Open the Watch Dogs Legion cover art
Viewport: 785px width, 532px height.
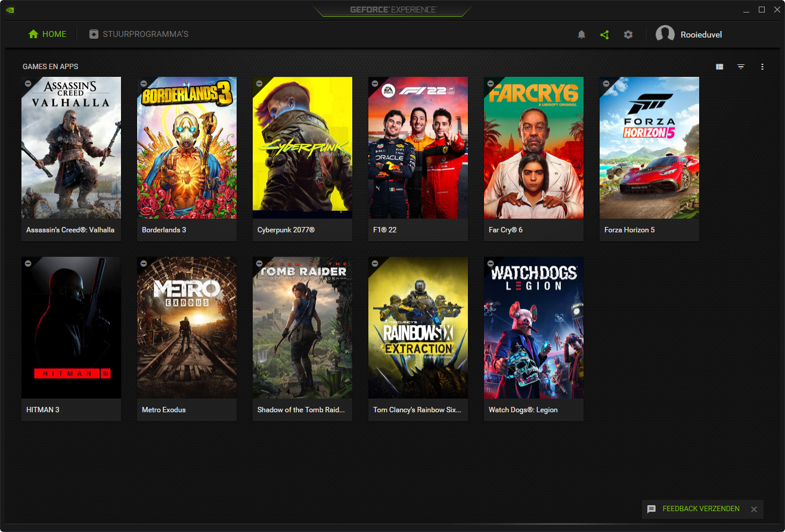[x=533, y=328]
